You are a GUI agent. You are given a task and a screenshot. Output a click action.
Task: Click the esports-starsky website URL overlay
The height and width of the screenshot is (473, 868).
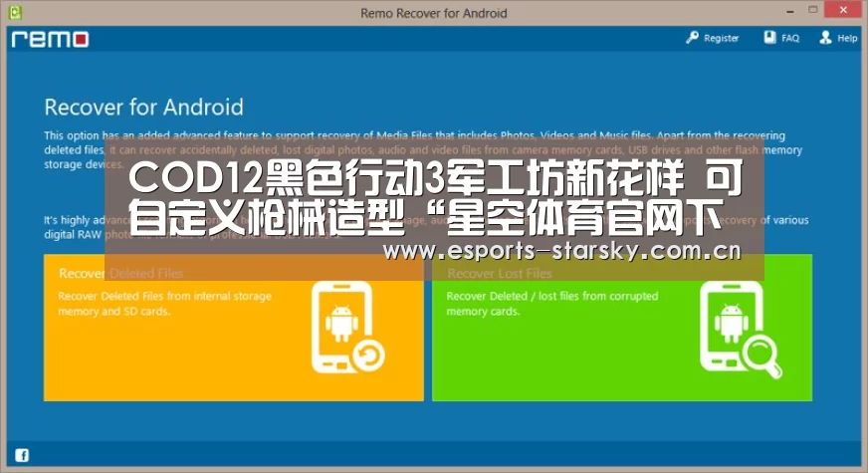coord(561,251)
